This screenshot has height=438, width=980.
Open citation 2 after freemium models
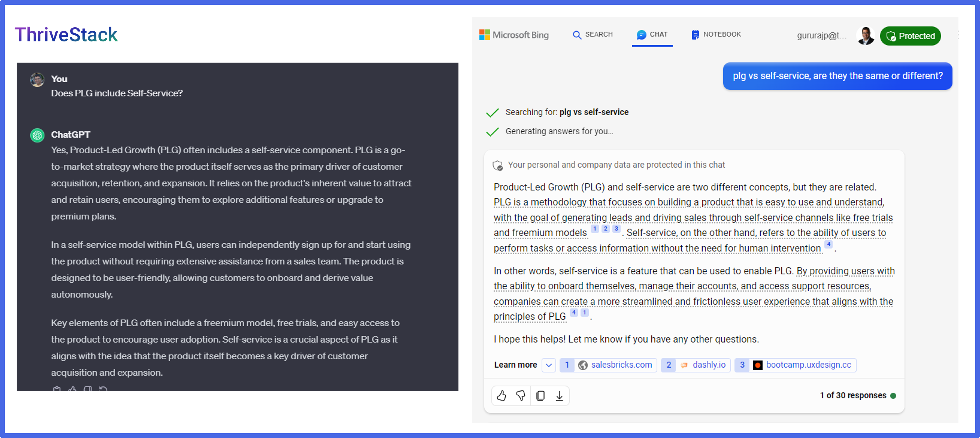click(605, 229)
